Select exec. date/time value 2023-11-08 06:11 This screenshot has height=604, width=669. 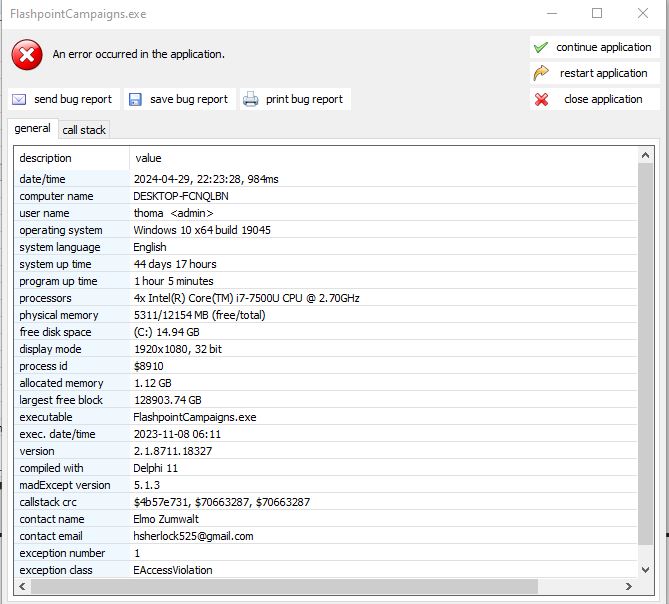[177, 434]
